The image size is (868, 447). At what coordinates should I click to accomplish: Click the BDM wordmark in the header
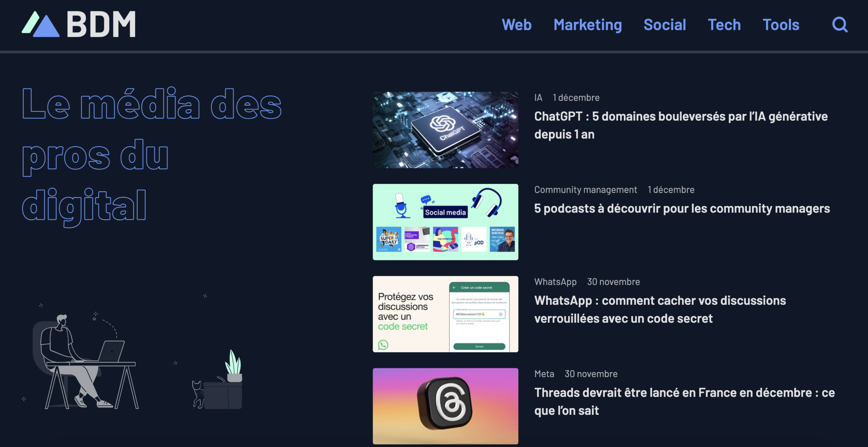pyautogui.click(x=101, y=24)
